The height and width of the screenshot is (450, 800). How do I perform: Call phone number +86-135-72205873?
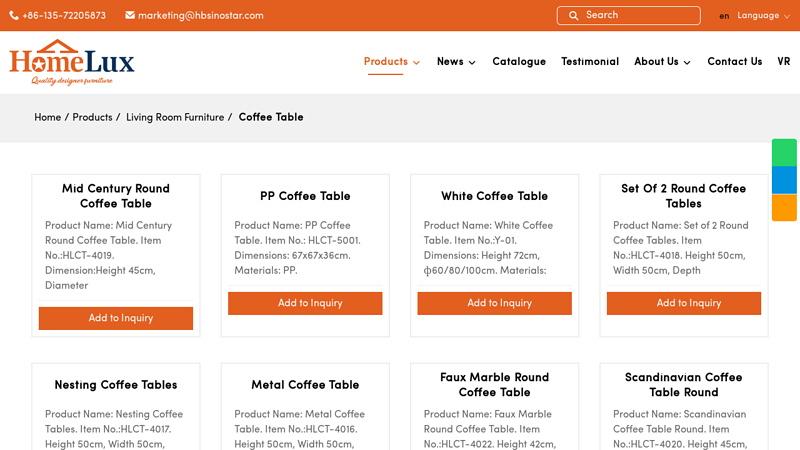pos(64,16)
